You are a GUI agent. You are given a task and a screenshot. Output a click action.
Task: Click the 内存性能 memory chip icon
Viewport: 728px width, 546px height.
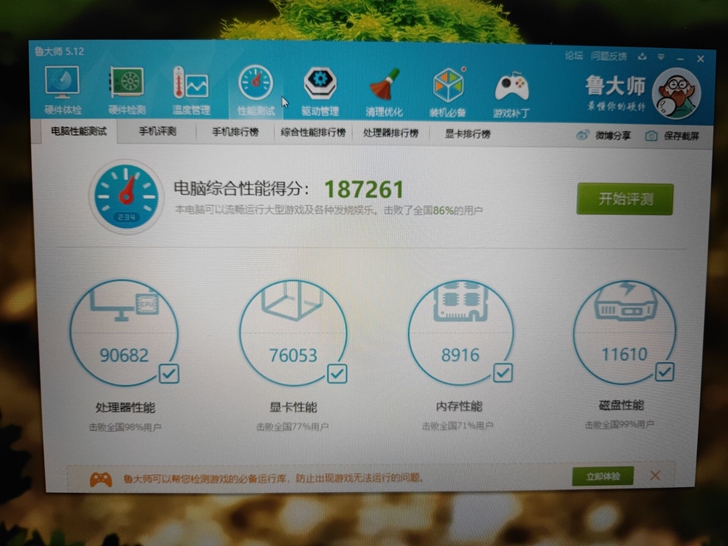(x=460, y=301)
